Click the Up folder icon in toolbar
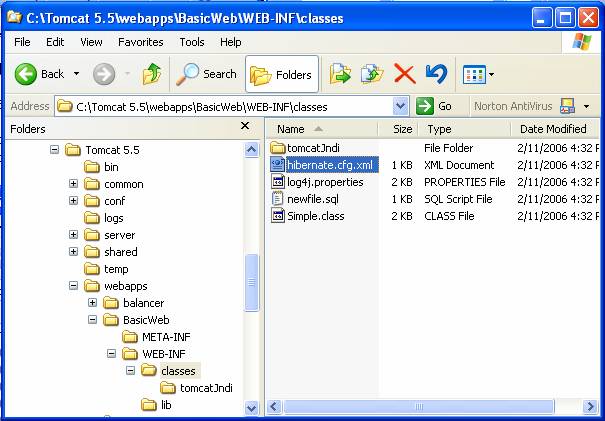 coord(151,74)
